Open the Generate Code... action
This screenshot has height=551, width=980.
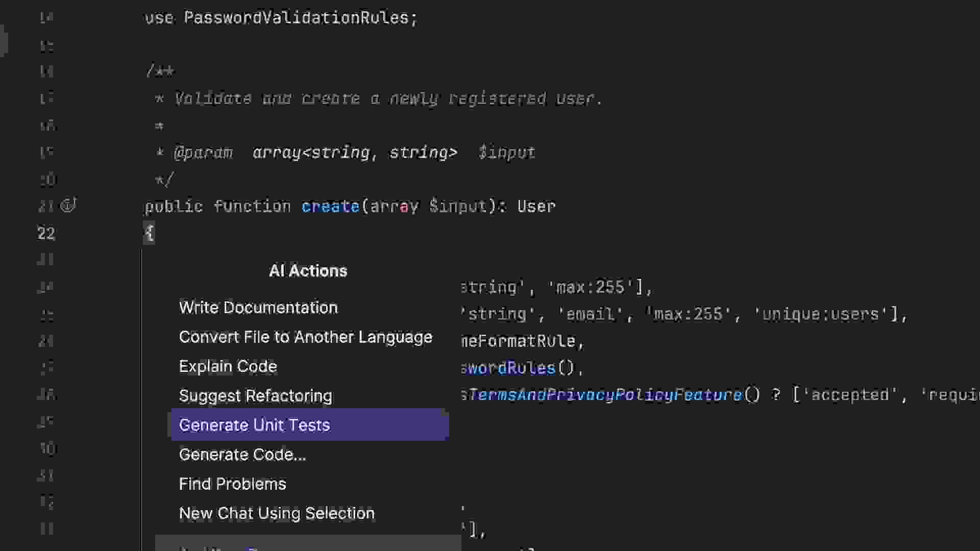[x=242, y=455]
